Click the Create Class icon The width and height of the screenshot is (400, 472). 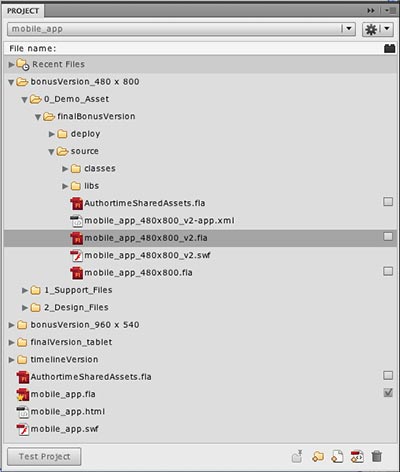[357, 456]
